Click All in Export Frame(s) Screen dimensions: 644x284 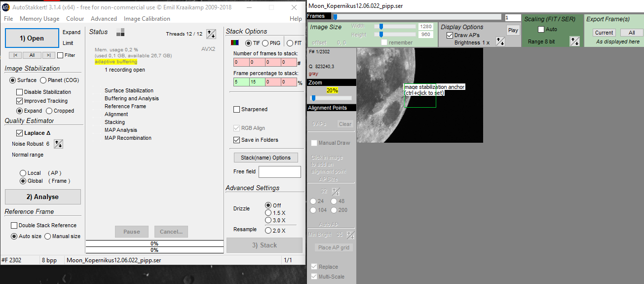632,33
